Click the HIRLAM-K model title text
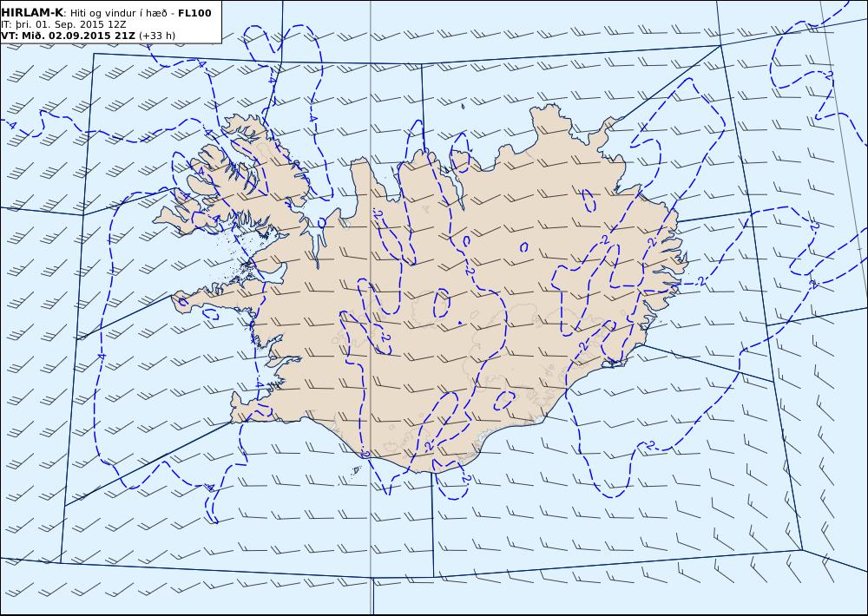This screenshot has width=868, height=616. pos(33,13)
